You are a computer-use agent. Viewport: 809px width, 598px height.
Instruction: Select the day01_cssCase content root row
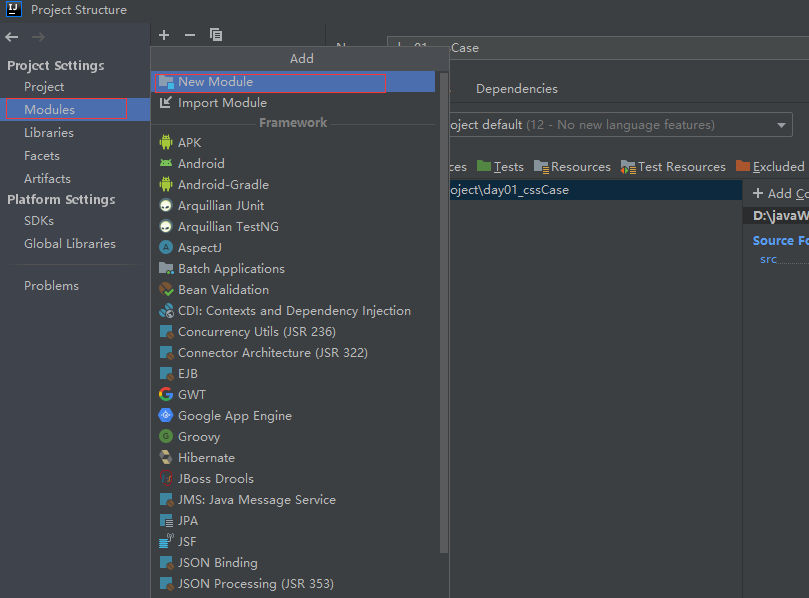[x=595, y=190]
